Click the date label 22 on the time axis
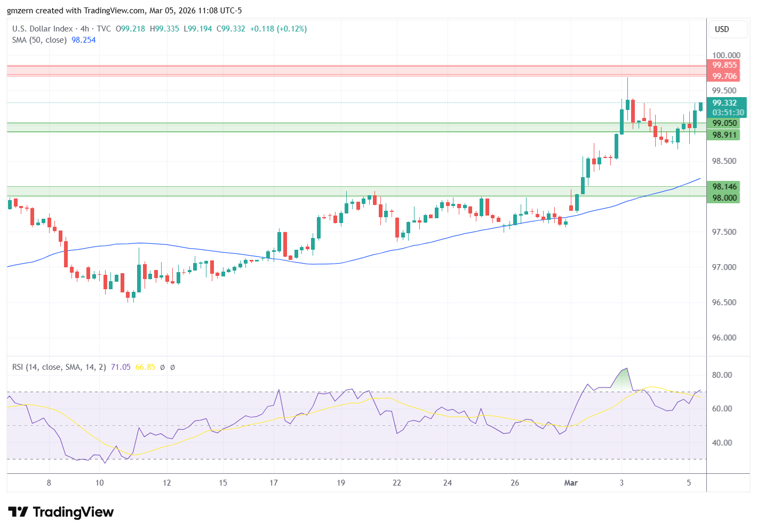Viewport: 757px width, 532px height. click(x=397, y=483)
